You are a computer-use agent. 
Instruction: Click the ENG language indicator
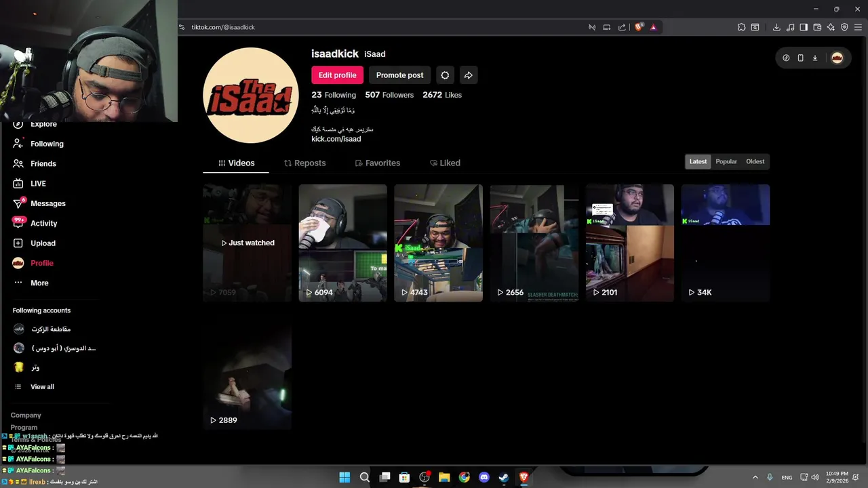click(x=787, y=477)
